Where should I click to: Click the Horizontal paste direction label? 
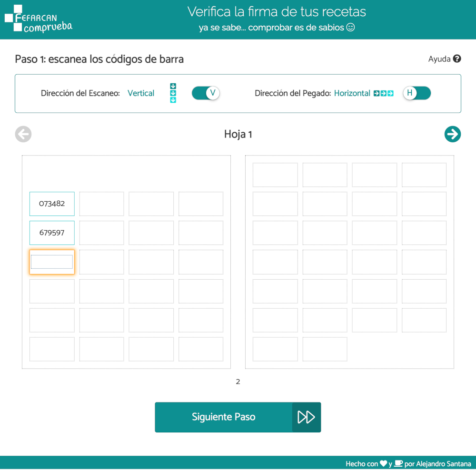coord(352,93)
